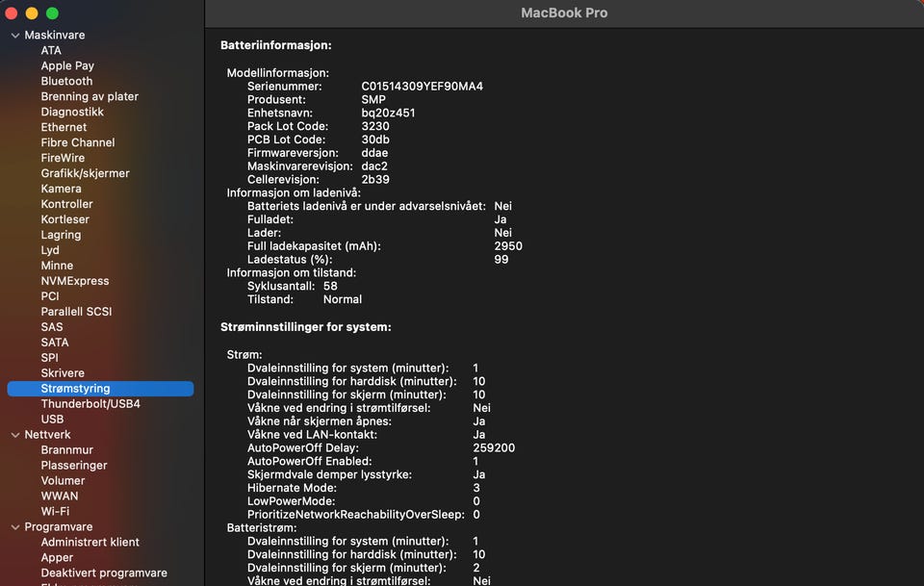The height and width of the screenshot is (586, 924).
Task: Select ATA in the sidebar
Action: (x=51, y=51)
